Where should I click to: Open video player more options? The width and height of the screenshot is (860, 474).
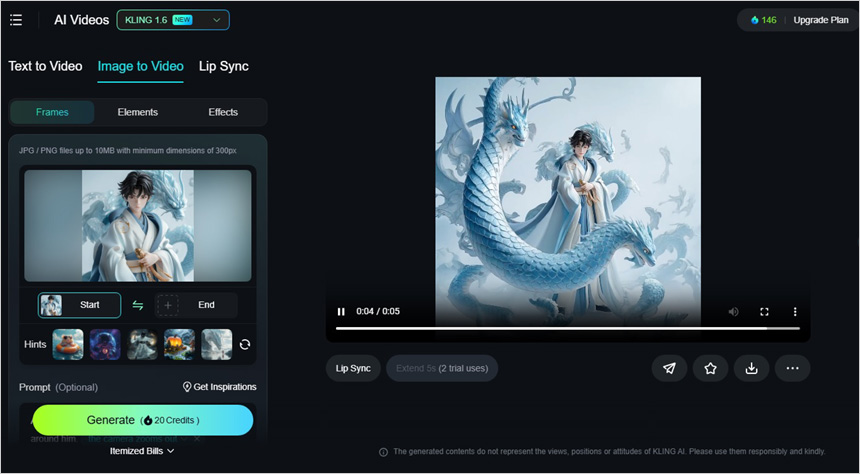(795, 312)
